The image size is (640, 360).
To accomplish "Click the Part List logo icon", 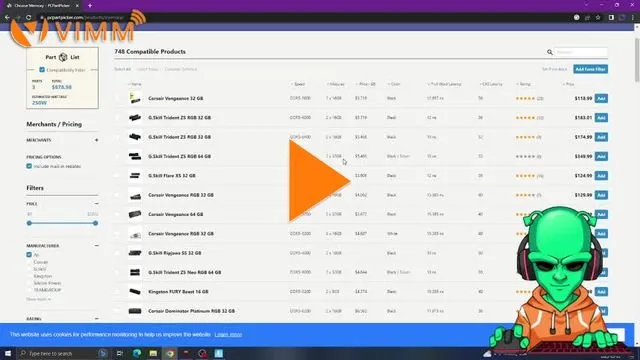I will click(x=63, y=57).
